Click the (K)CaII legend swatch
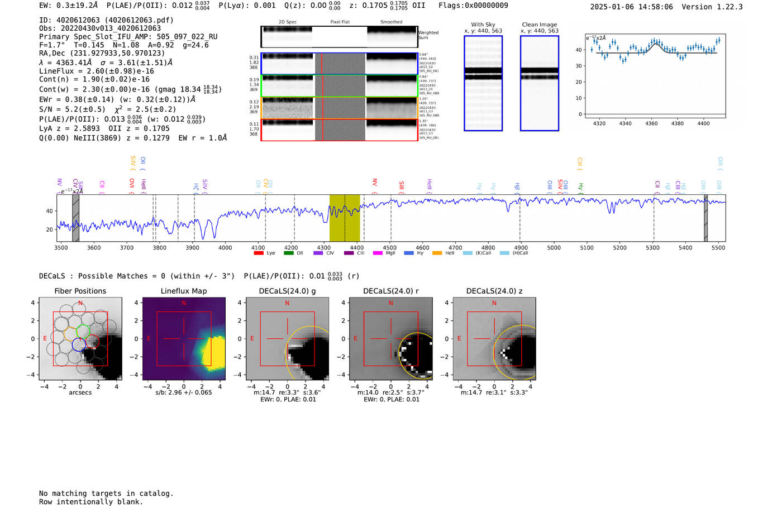 468,253
